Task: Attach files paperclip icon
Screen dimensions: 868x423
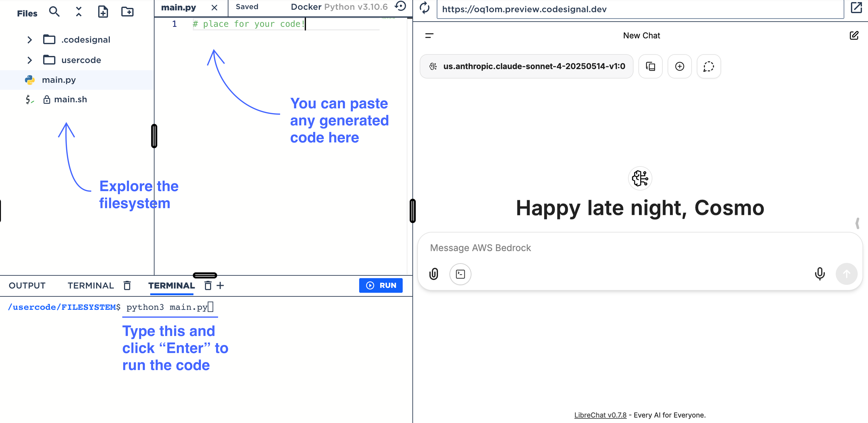Action: click(434, 274)
